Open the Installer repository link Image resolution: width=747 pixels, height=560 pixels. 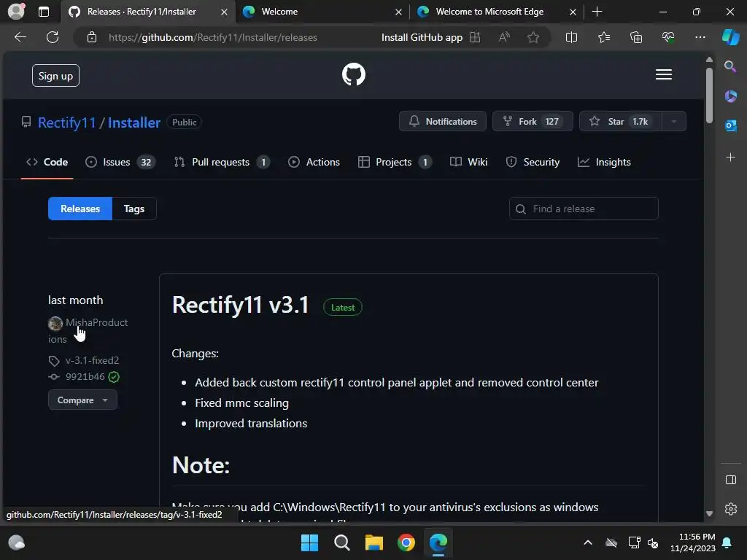[x=134, y=122]
